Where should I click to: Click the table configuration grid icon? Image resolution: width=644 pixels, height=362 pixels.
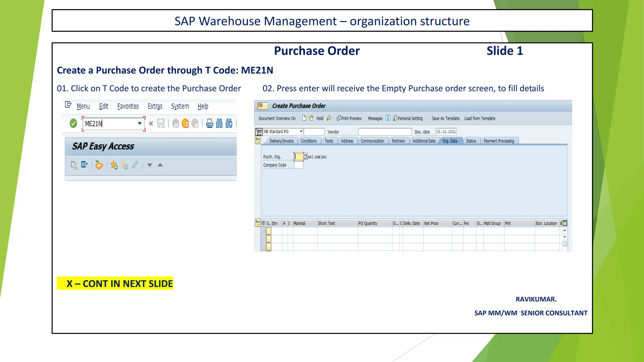[565, 223]
